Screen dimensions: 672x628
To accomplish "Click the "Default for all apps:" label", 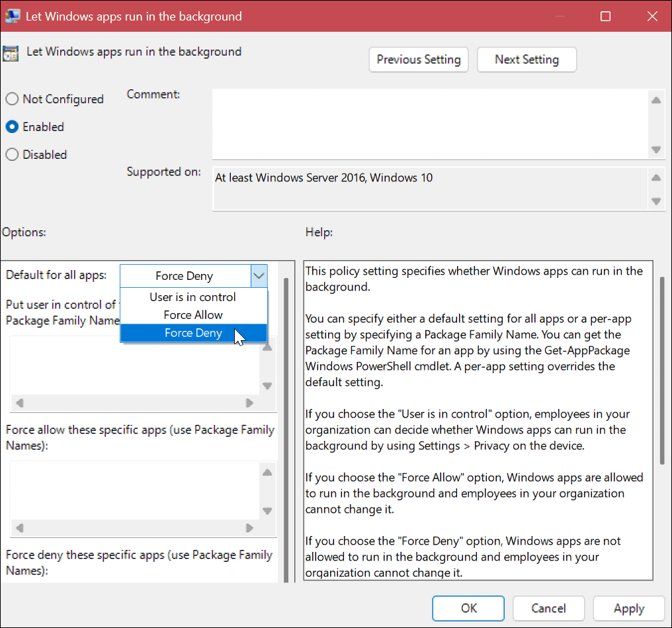I will pyautogui.click(x=56, y=275).
